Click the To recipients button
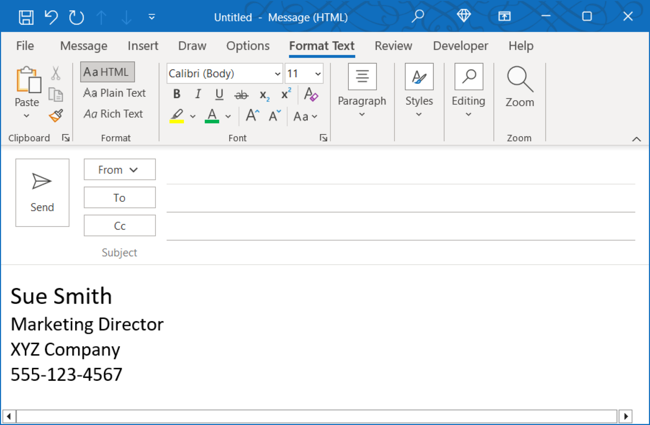Screen dimensions: 650x425 click(119, 198)
